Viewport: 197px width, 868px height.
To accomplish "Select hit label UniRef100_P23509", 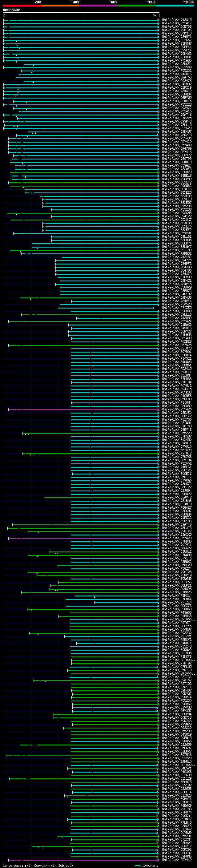I will (177, 67).
